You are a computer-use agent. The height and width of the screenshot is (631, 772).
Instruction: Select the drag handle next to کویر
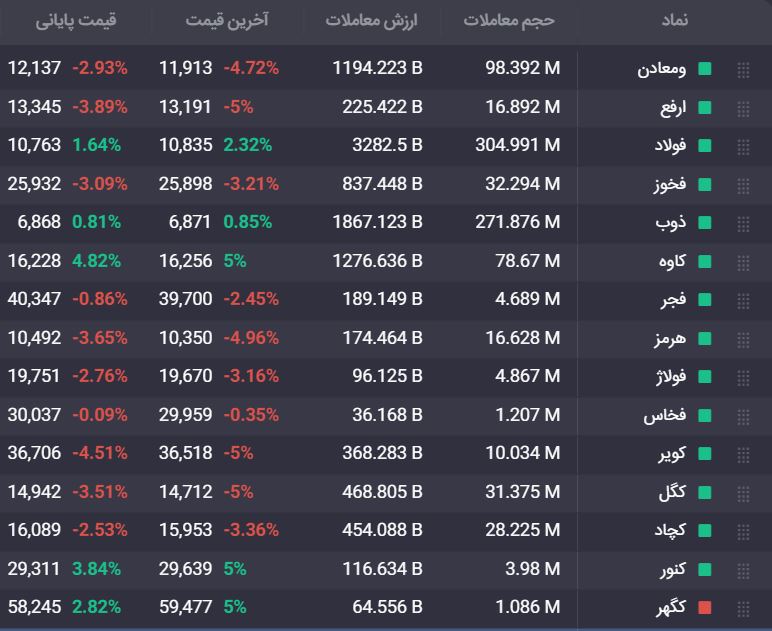click(x=743, y=455)
